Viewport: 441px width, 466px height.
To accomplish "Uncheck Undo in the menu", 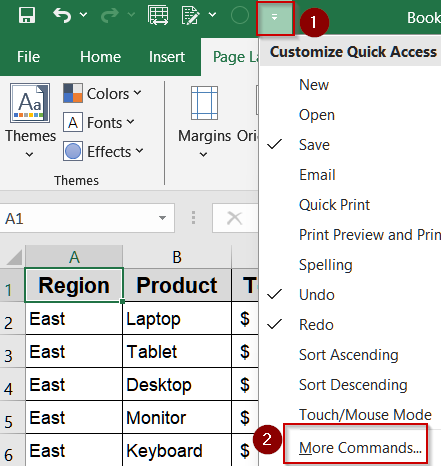I will coord(351,295).
